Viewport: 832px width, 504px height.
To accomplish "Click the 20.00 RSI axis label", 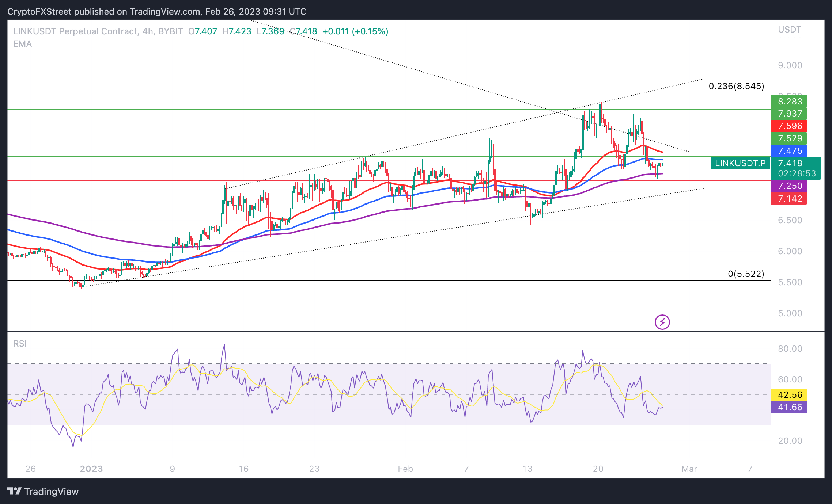I will pos(790,441).
